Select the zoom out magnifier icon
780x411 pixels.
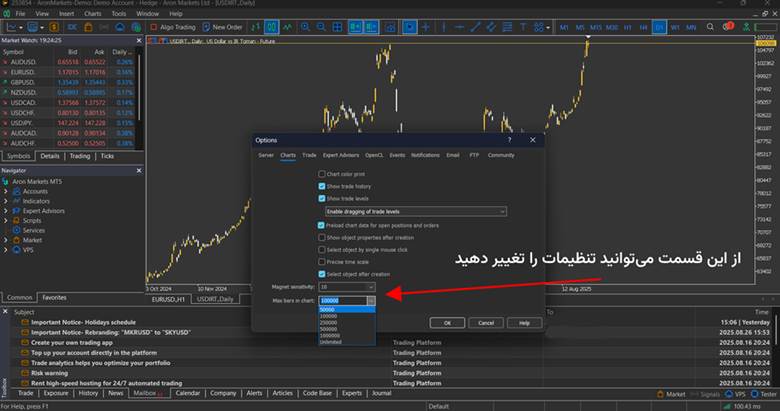click(x=321, y=27)
